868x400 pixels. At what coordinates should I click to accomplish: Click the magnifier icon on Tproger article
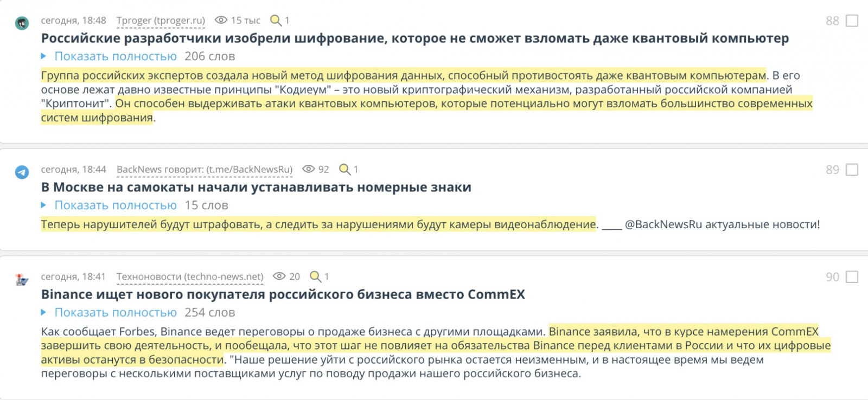click(276, 21)
